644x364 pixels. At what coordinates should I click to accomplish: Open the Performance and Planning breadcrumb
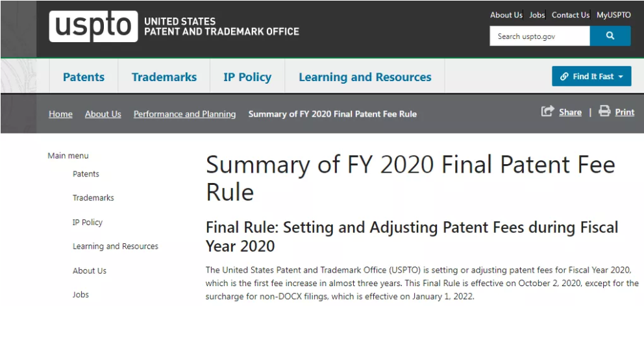coord(184,114)
